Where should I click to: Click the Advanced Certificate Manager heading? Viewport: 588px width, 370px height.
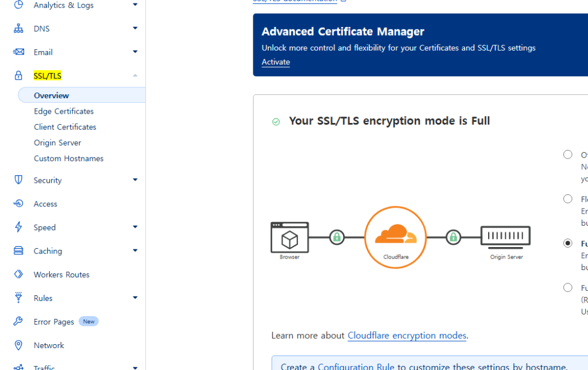tap(343, 32)
